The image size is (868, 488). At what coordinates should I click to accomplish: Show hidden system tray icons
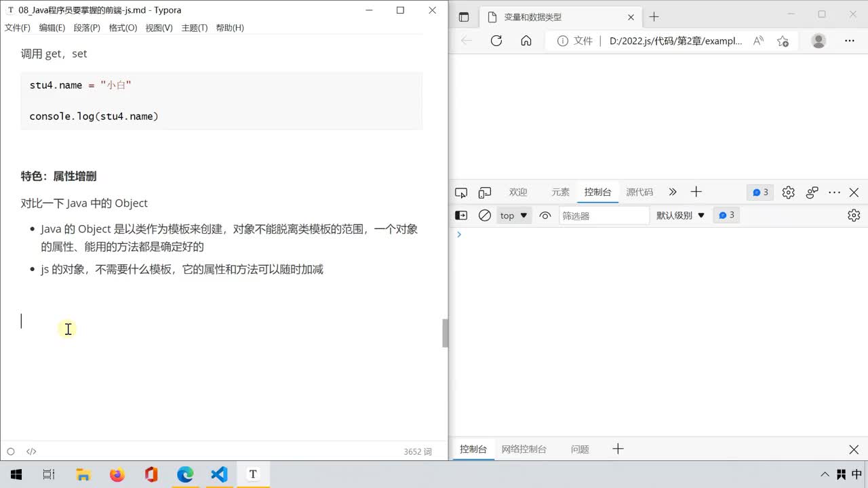[x=825, y=474]
